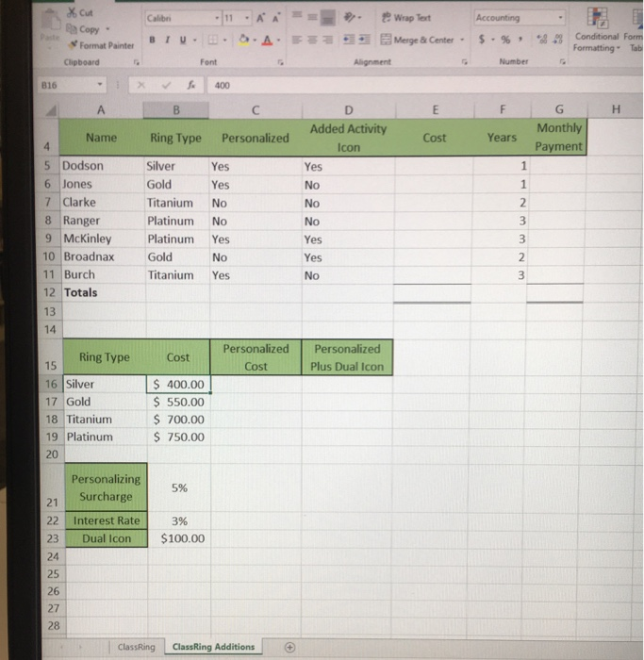This screenshot has width=644, height=660.
Task: Click the Decrease Decimal icon
Action: tap(558, 40)
